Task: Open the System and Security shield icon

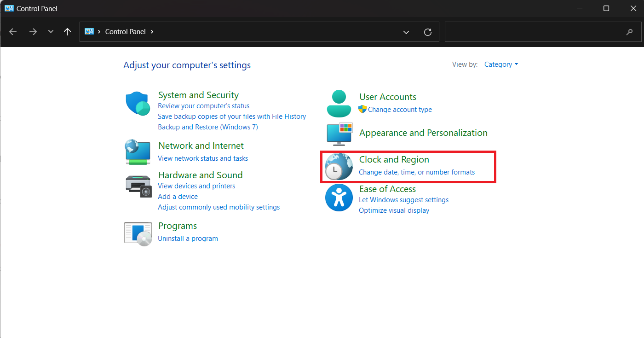Action: (x=138, y=104)
